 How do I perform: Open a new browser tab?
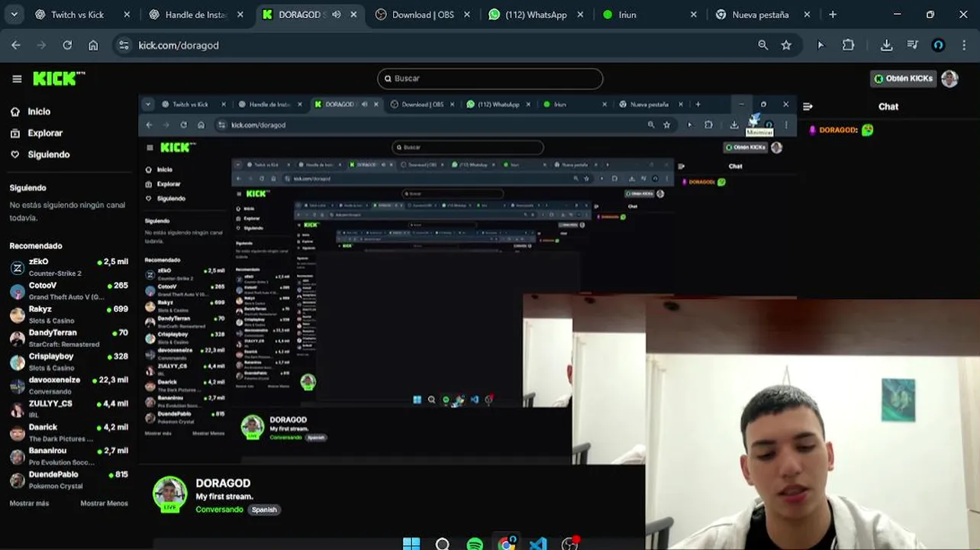833,15
